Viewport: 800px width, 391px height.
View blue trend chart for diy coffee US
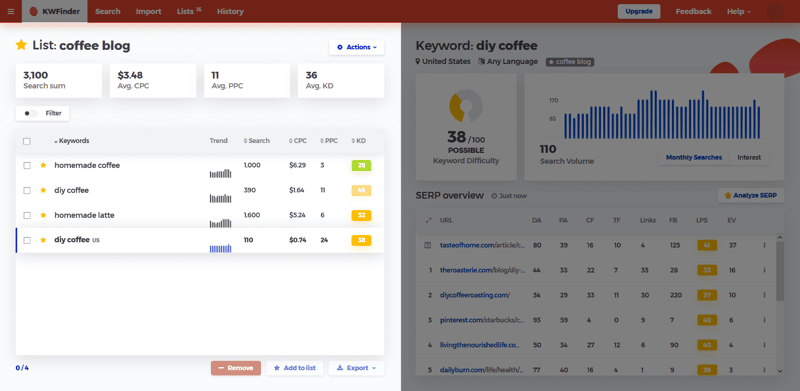point(220,248)
